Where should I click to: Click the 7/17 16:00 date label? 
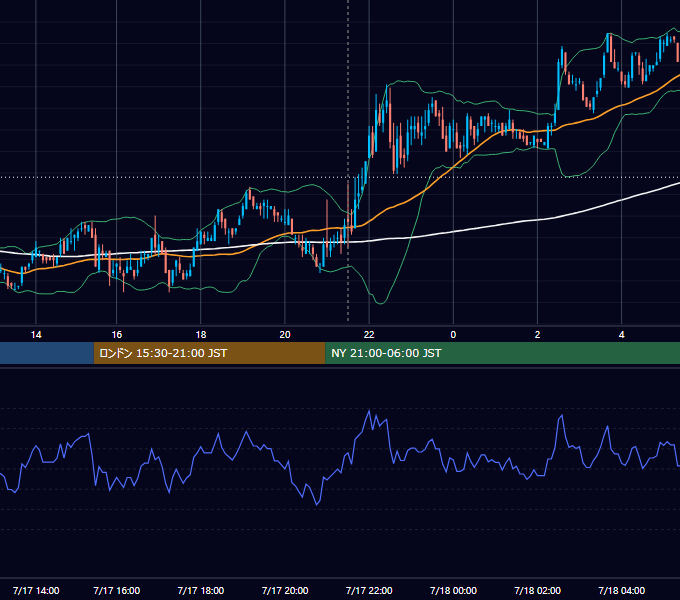tap(117, 590)
